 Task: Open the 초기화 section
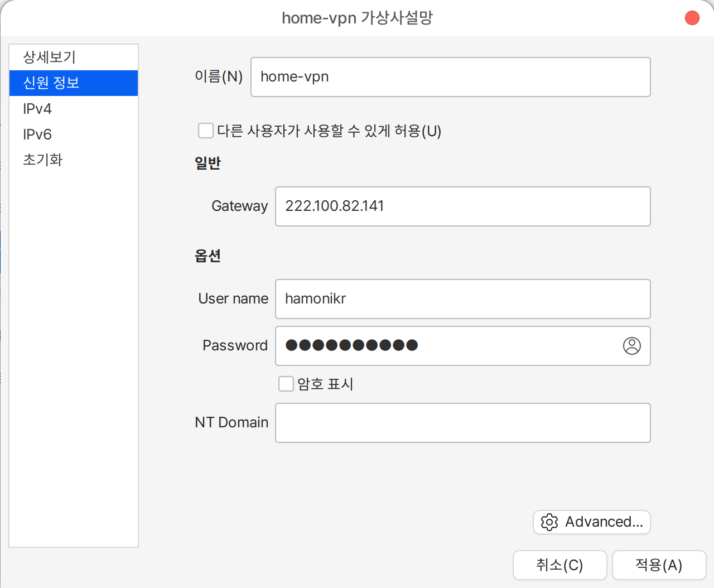[74, 160]
